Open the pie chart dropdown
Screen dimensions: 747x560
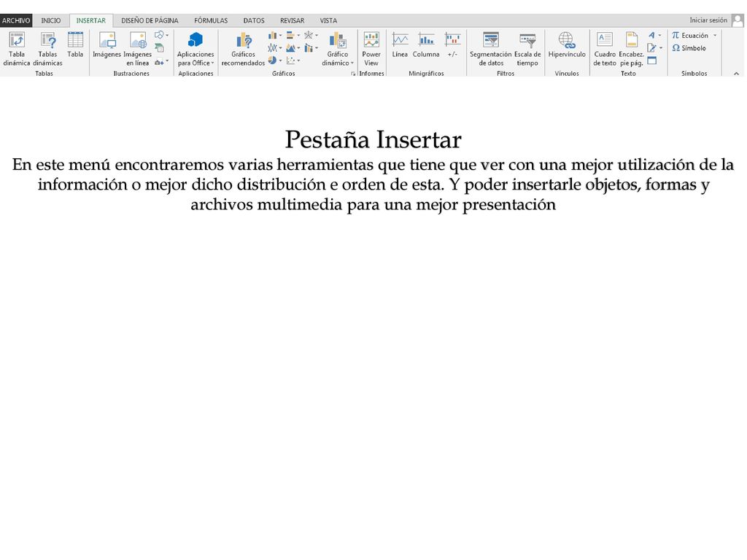pyautogui.click(x=274, y=61)
